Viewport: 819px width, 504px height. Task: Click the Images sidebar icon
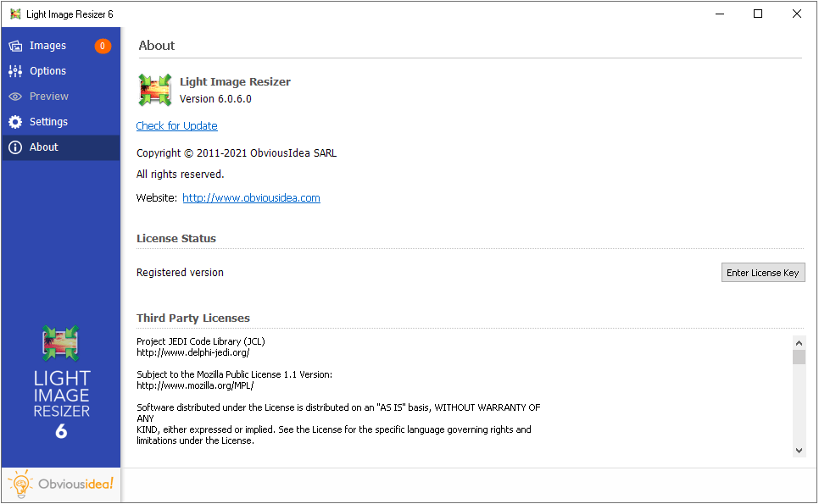pos(15,46)
